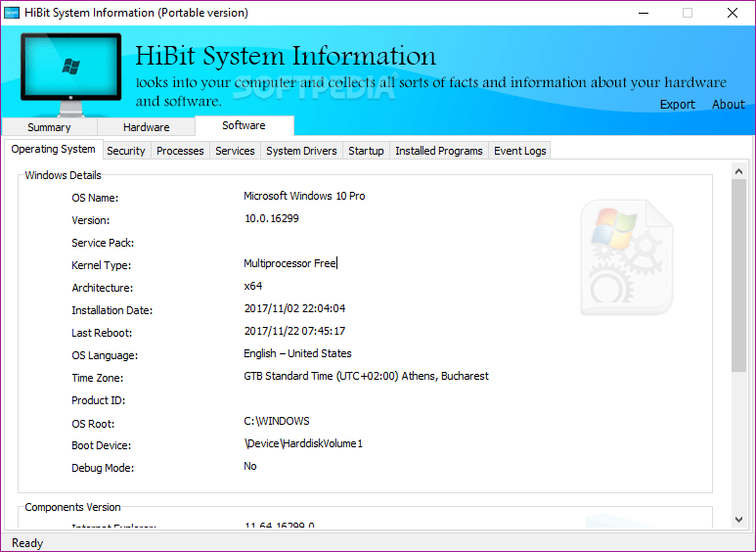
Task: Minimize the HiBit System Information window
Action: click(x=644, y=13)
